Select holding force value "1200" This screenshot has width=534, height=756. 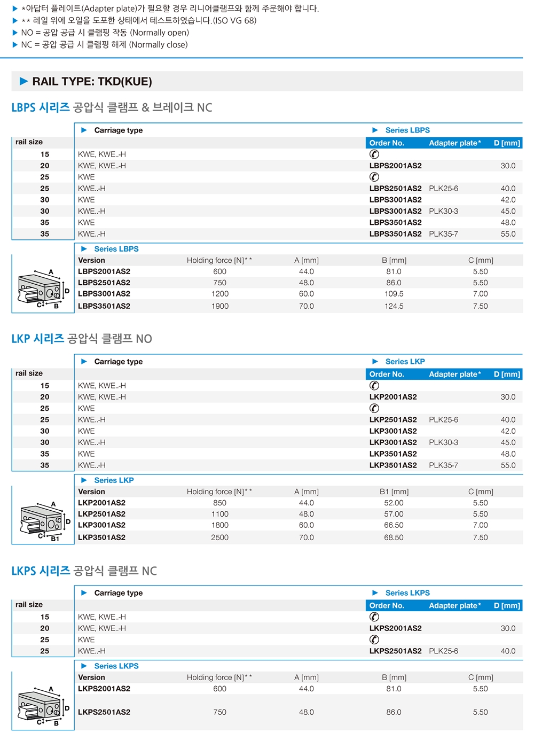[220, 294]
